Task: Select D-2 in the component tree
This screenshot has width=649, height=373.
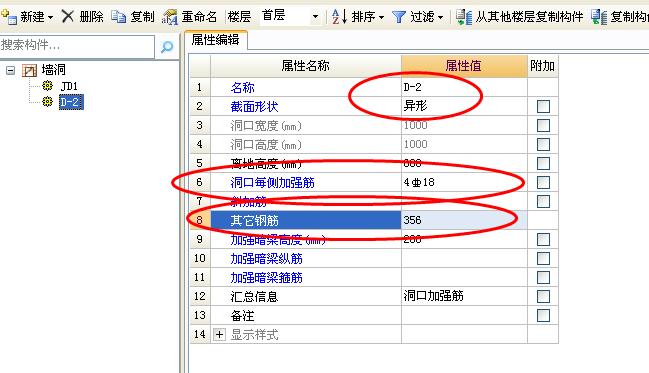Action: tap(71, 102)
